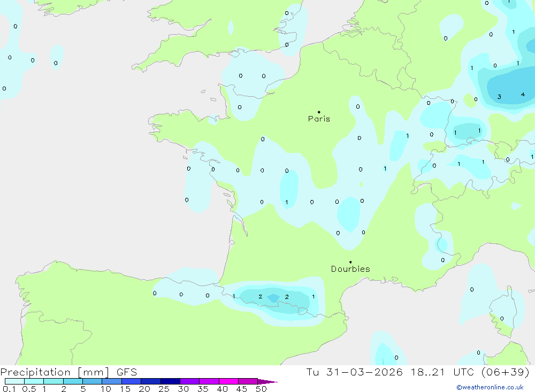The width and height of the screenshot is (535, 392).
Task: Pick the 35–40 mm legend swatch
Action: [209, 381]
